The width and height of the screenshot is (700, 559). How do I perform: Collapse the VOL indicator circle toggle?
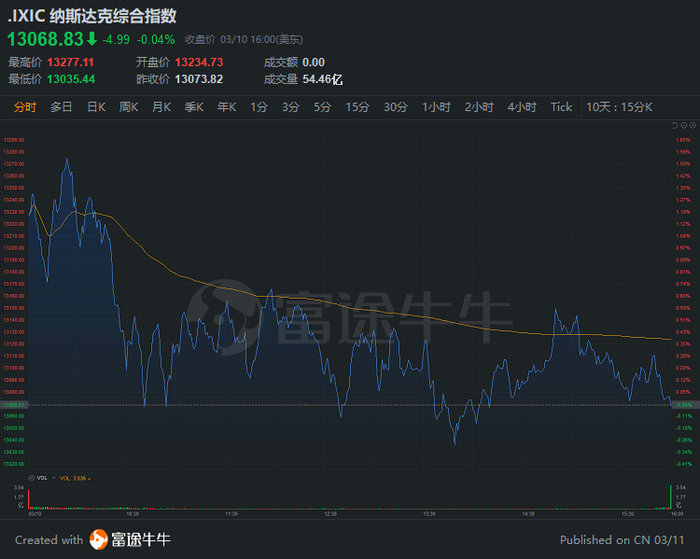[x=32, y=478]
